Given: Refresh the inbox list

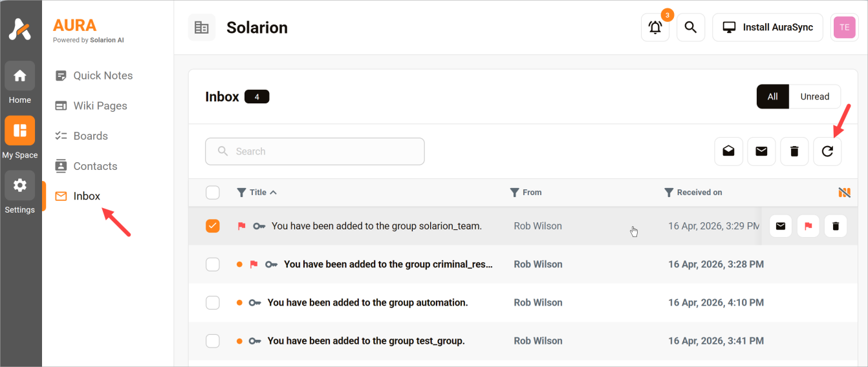Looking at the screenshot, I should click(x=827, y=151).
